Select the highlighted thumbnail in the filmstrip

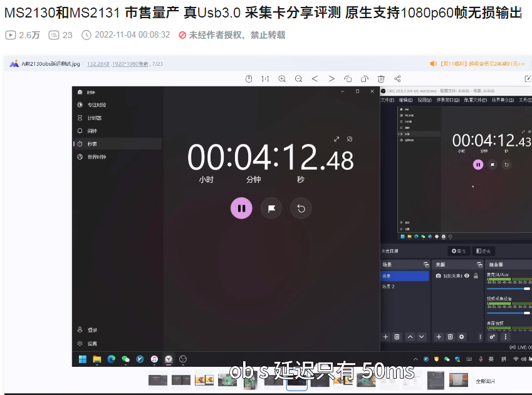coord(297,381)
